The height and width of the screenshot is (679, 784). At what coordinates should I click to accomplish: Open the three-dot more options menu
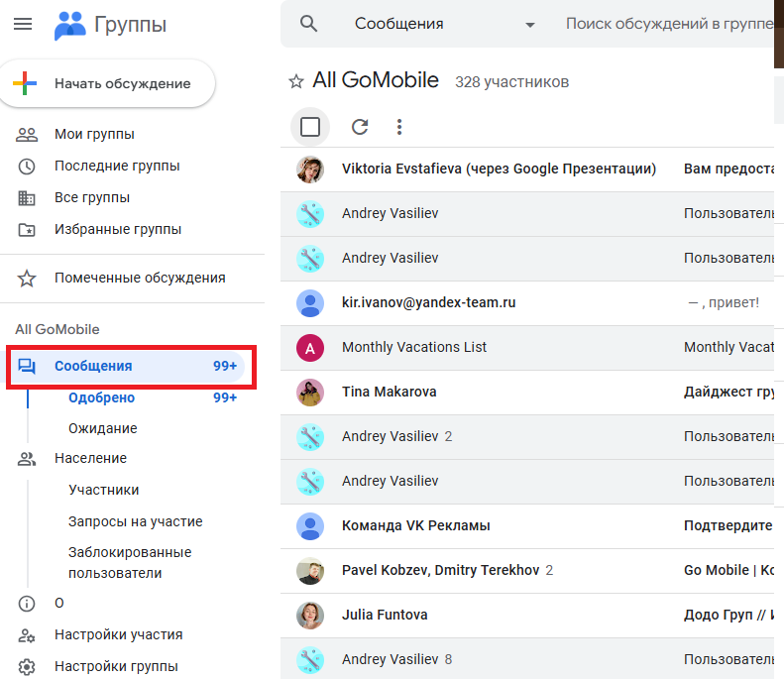(399, 127)
